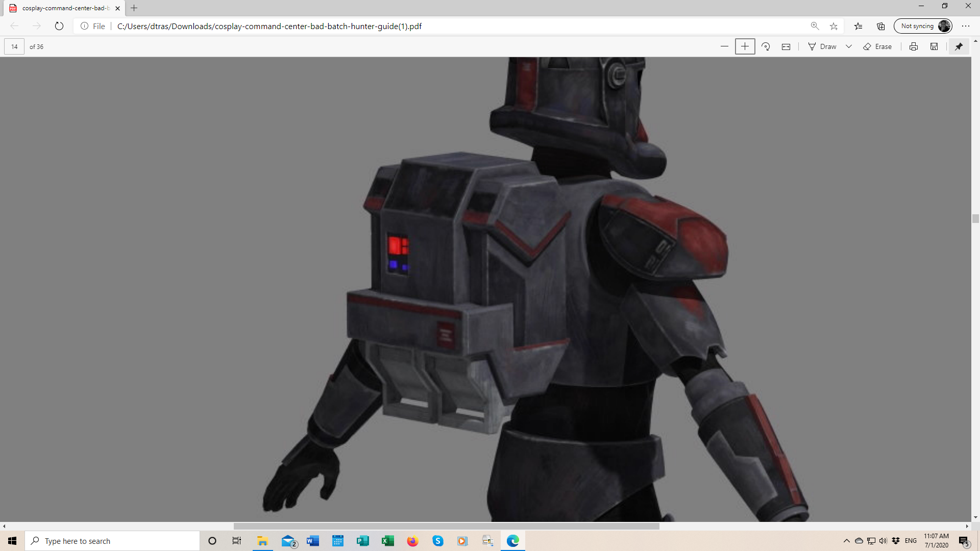This screenshot has width=980, height=551.
Task: Open Cortana from taskbar
Action: click(212, 541)
